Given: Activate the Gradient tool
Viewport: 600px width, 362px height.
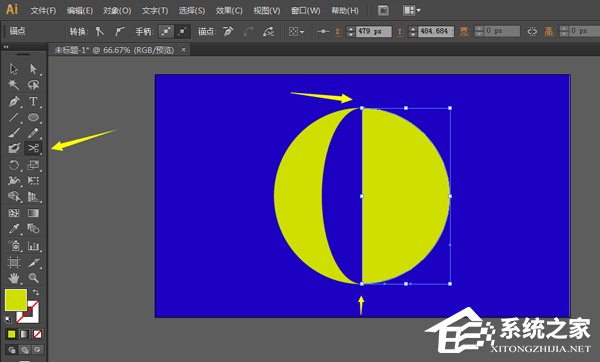Looking at the screenshot, I should [x=33, y=213].
